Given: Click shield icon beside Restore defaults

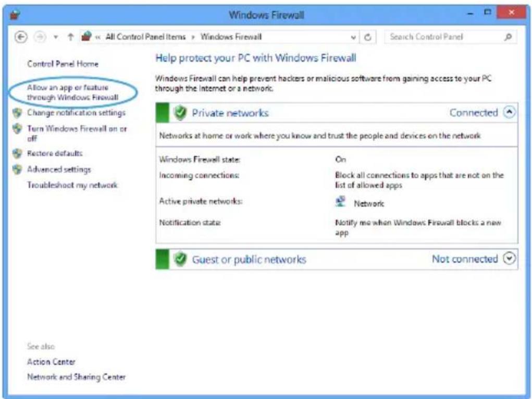Looking at the screenshot, I should point(17,153).
